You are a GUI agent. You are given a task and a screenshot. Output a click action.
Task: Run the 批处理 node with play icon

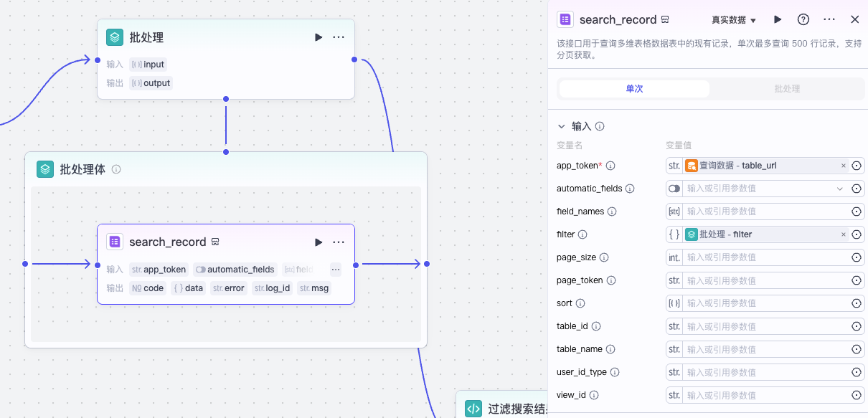pos(319,37)
